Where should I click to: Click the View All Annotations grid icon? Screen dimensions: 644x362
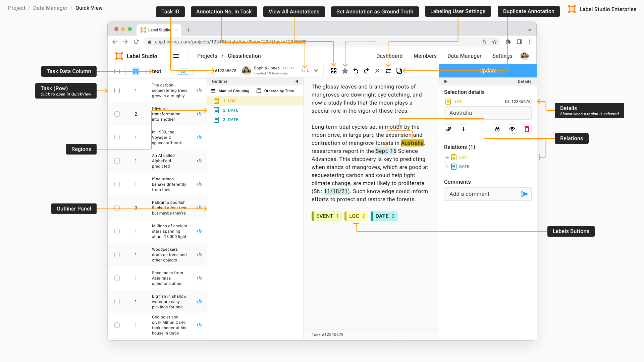333,71
